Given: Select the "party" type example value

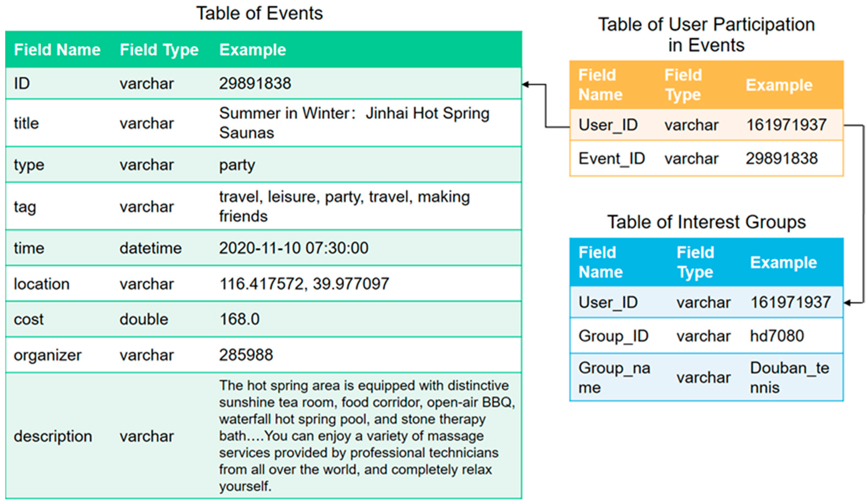Looking at the screenshot, I should [x=237, y=165].
